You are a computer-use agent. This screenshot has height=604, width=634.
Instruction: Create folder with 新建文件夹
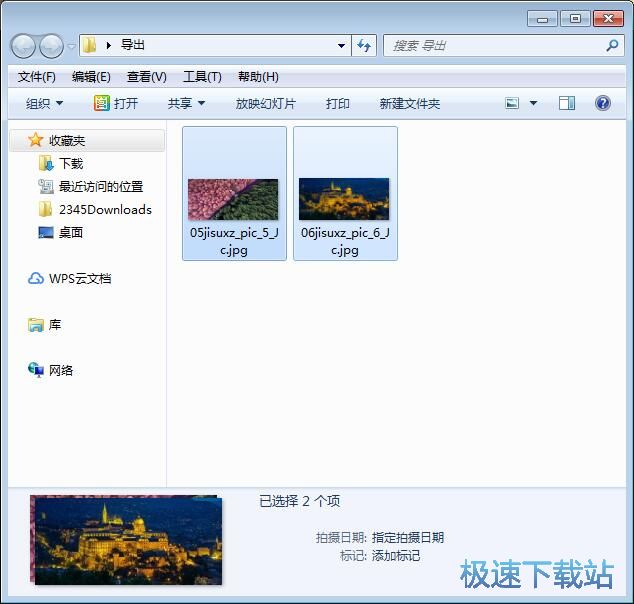(410, 104)
